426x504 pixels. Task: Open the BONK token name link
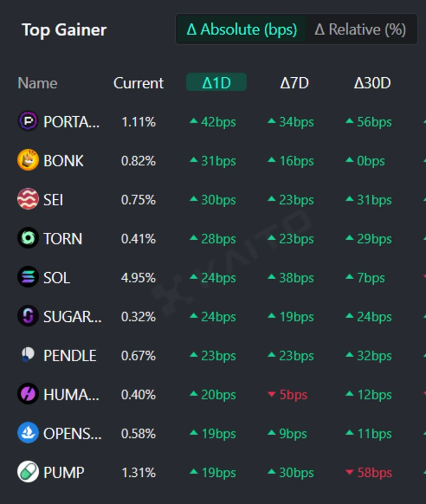pyautogui.click(x=63, y=160)
